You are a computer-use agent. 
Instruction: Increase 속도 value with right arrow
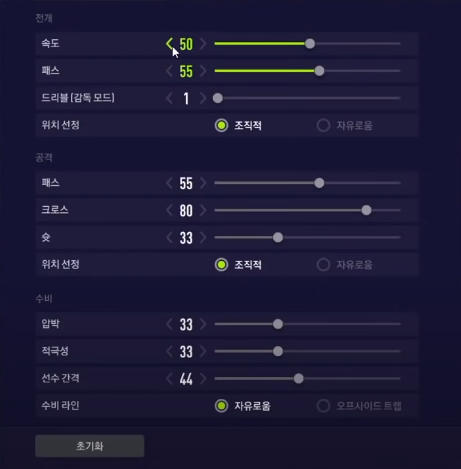203,44
